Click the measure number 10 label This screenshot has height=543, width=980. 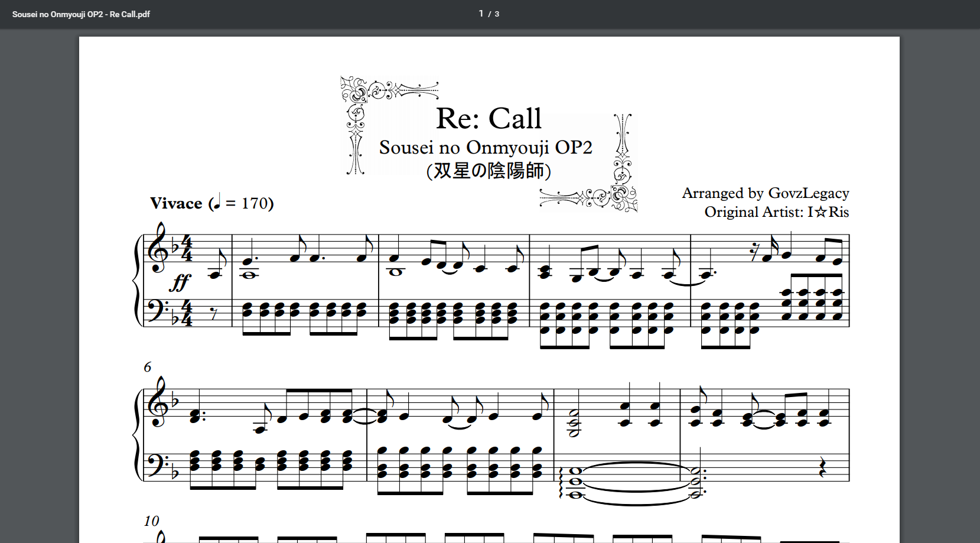tap(151, 521)
